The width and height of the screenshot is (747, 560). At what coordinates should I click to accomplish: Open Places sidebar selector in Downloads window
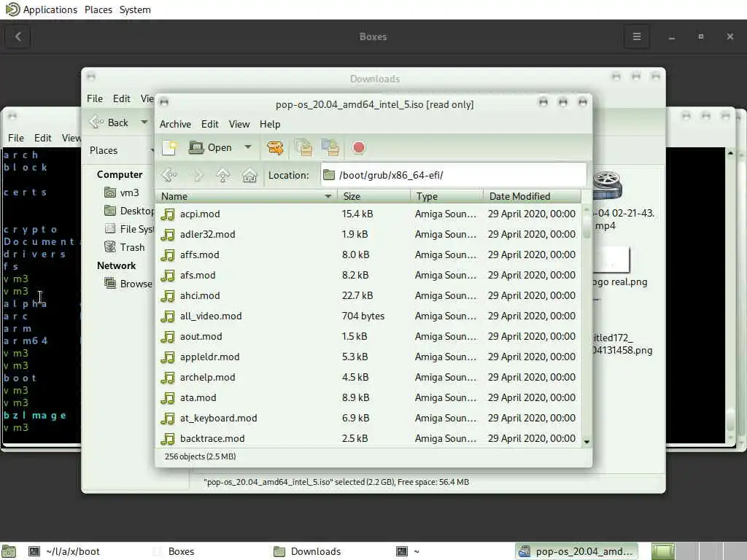[x=121, y=150]
